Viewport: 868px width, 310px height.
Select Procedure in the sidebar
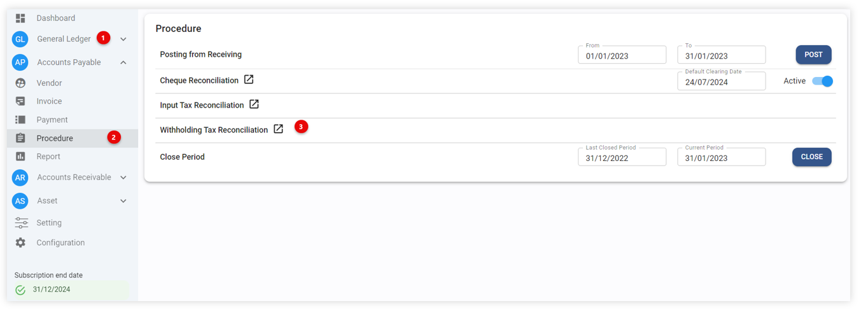coord(55,138)
